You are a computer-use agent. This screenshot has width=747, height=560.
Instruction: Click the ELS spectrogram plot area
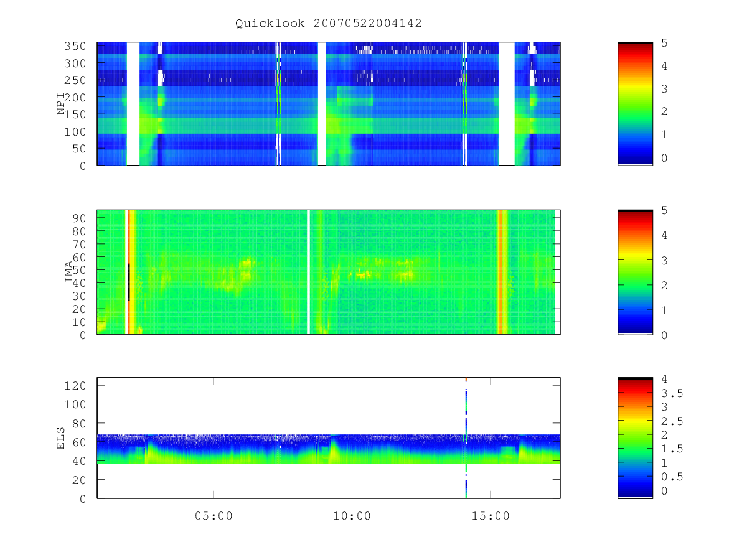pyautogui.click(x=329, y=438)
